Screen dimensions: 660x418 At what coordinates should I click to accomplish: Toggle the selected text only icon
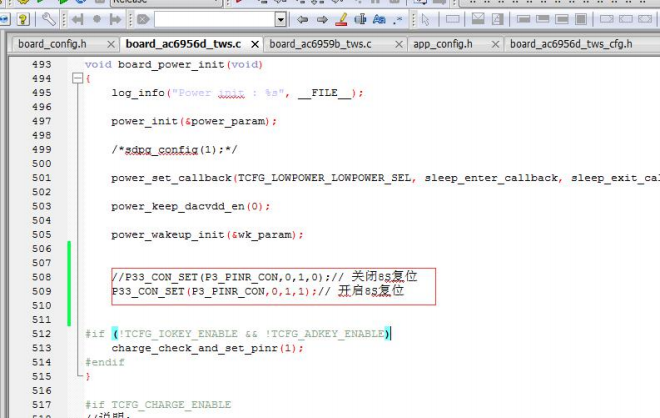pyautogui.click(x=360, y=19)
